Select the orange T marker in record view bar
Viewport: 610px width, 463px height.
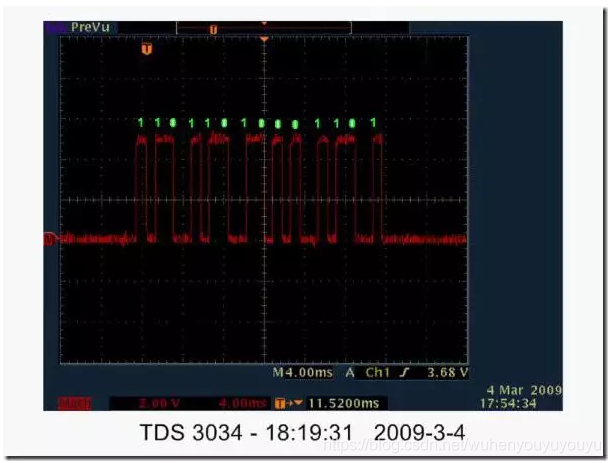tap(213, 30)
